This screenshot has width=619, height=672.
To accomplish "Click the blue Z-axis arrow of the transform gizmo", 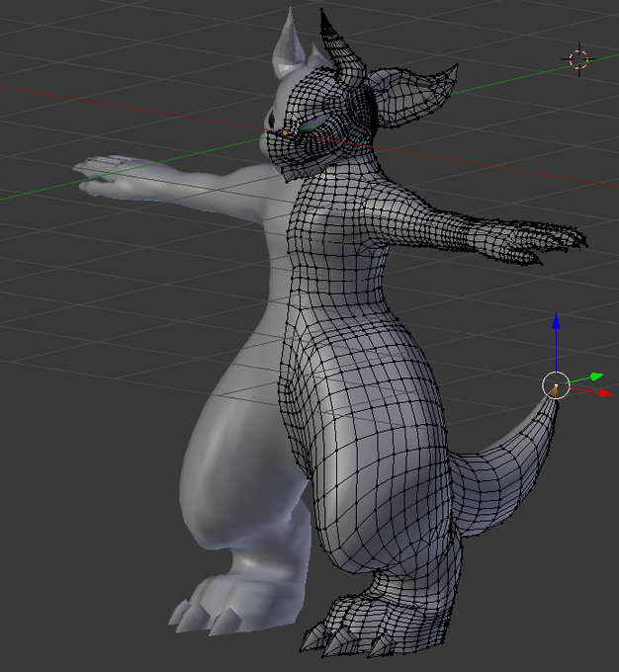I will (x=556, y=320).
